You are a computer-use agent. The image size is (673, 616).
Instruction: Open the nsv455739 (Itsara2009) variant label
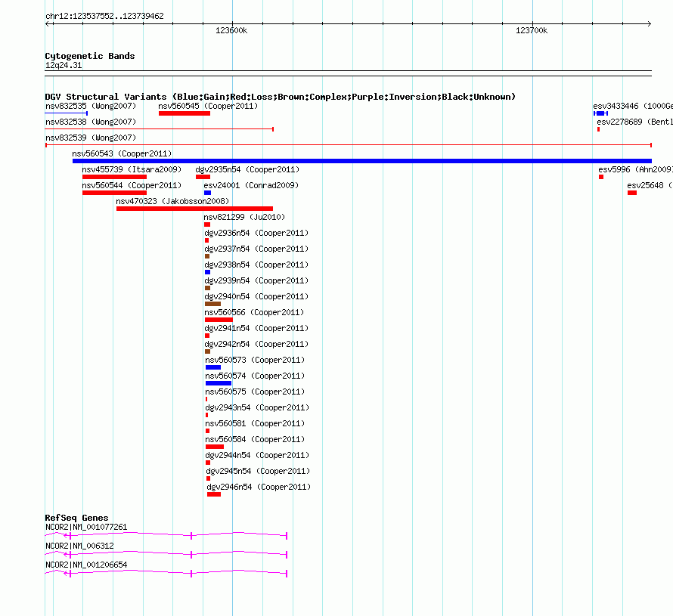(x=132, y=169)
